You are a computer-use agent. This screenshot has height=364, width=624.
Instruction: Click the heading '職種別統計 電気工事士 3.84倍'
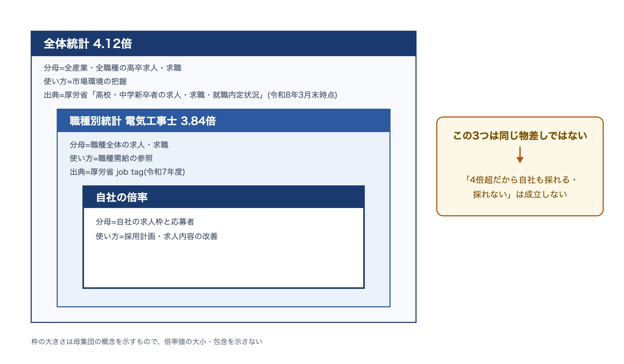(x=143, y=121)
